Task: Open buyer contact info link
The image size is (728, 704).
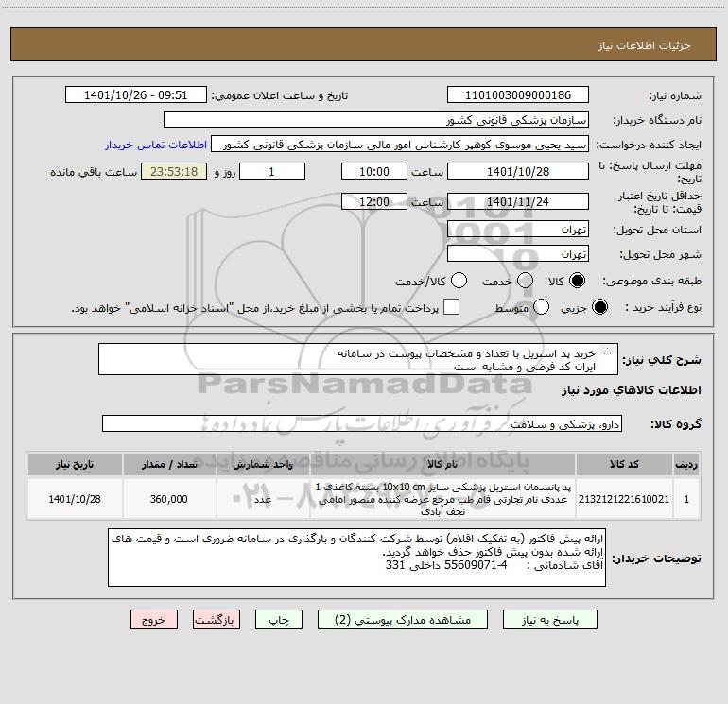Action: (156, 145)
